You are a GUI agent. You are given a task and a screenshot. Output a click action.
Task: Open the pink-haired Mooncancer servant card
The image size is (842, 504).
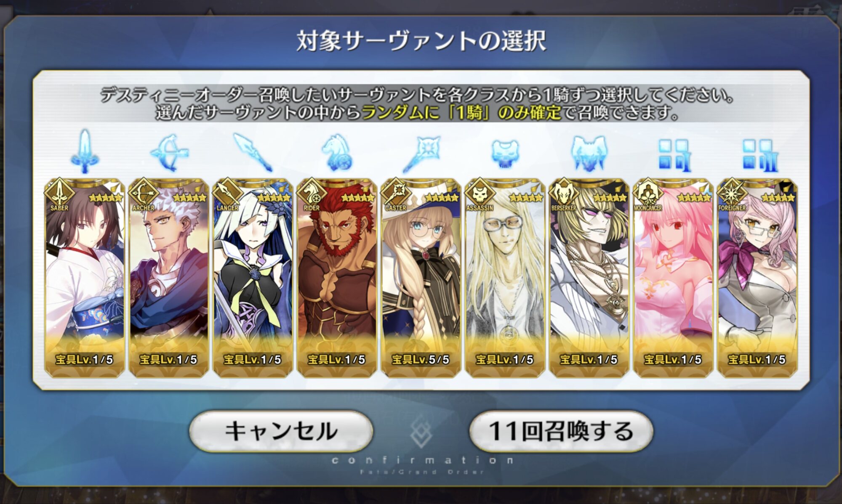(673, 277)
